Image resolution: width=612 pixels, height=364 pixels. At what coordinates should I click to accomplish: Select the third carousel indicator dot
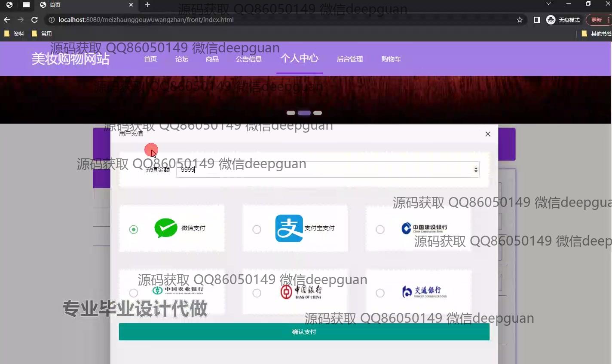318,113
